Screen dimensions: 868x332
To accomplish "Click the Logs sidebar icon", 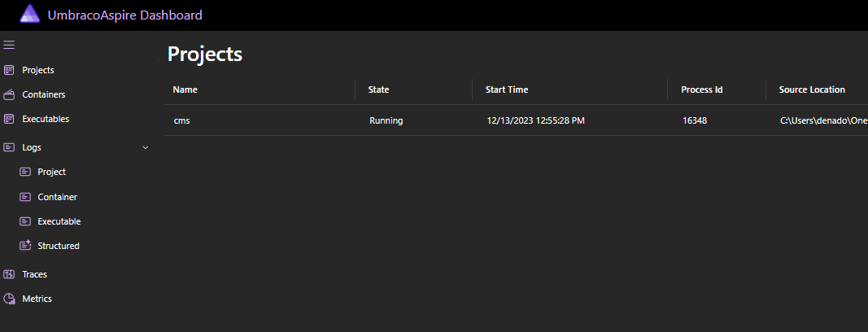I will tap(9, 148).
